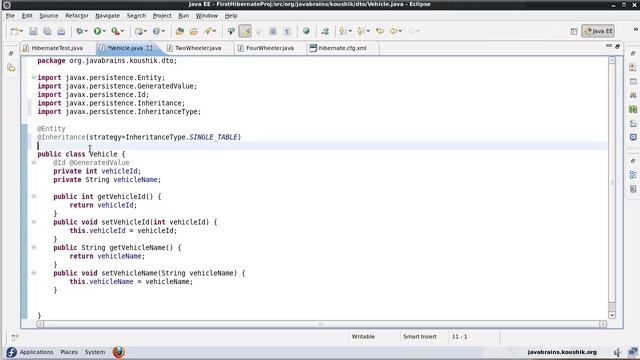Click the Writable status bar entry

point(363,337)
